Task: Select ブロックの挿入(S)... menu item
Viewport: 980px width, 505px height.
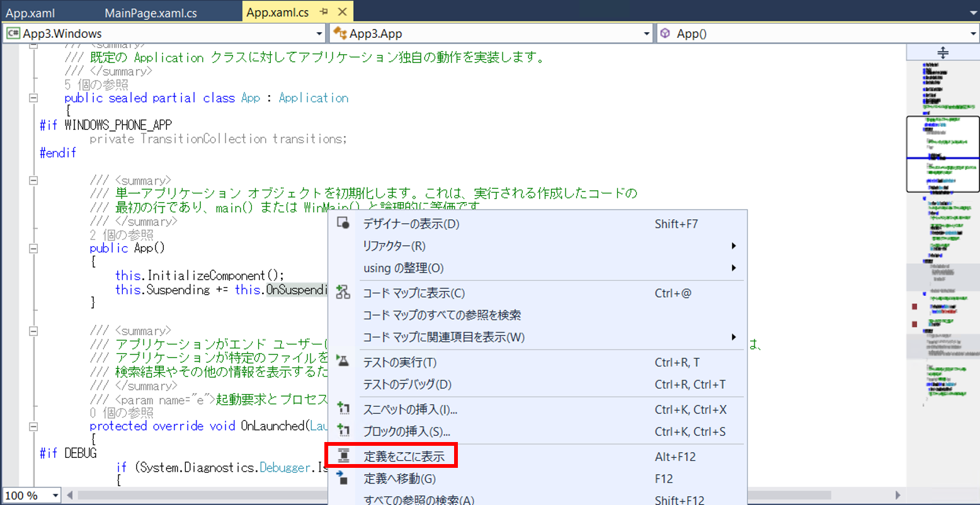Action: point(537,431)
